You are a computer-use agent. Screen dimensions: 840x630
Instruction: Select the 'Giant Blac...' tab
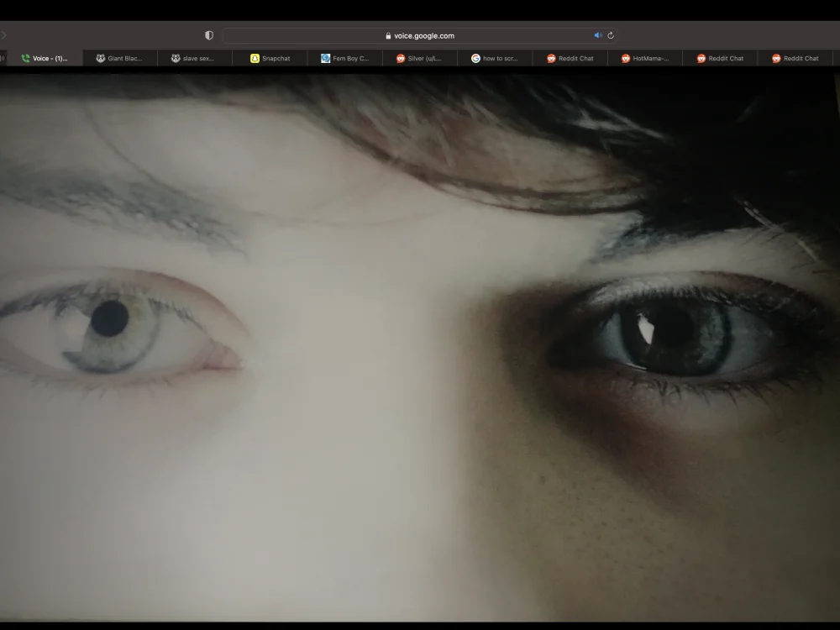tap(122, 58)
